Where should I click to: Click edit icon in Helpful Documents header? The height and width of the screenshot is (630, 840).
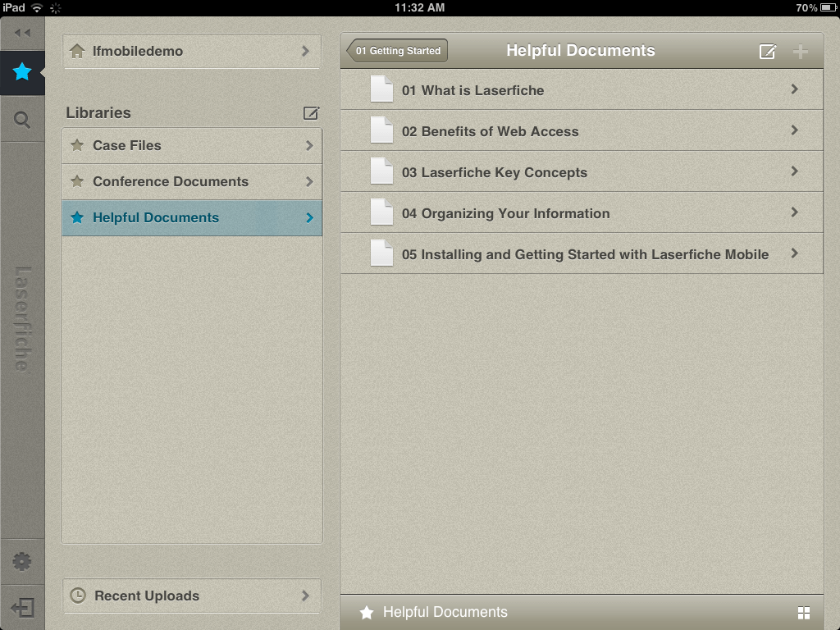768,52
